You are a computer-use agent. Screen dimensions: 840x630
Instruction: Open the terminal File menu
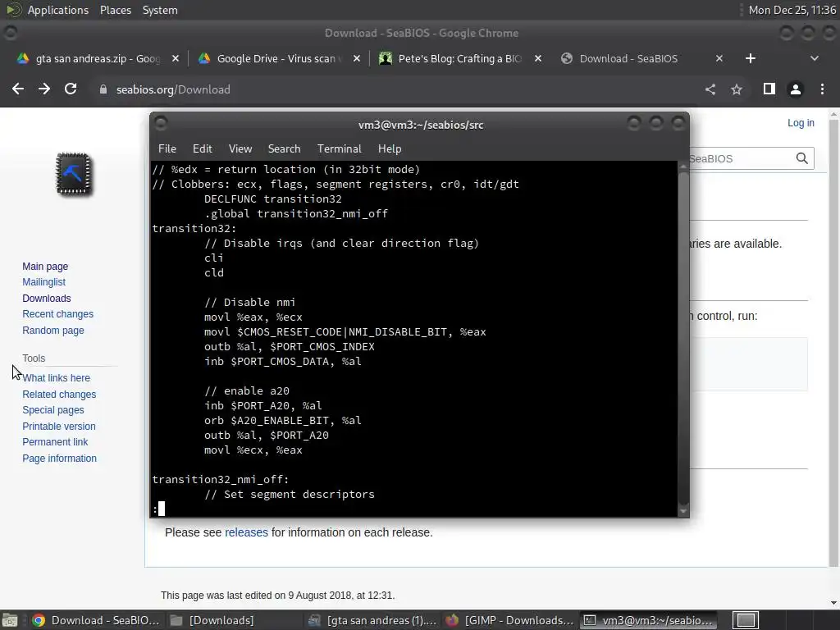click(x=167, y=149)
